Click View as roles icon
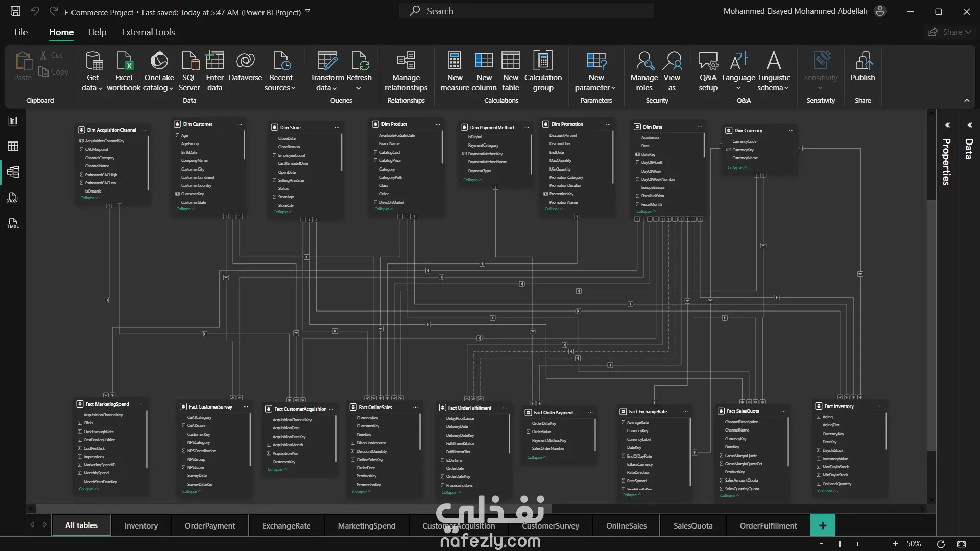This screenshot has width=980, height=551. coord(672,61)
